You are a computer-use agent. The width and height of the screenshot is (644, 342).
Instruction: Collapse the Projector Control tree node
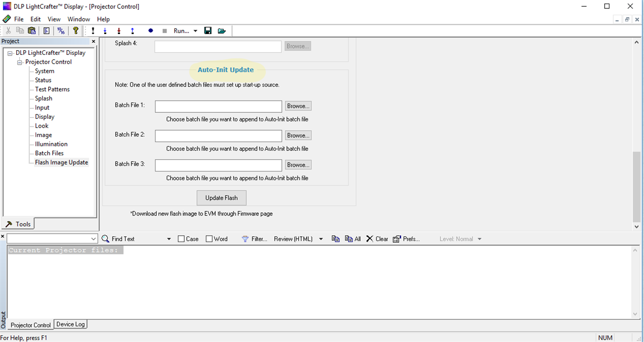(x=19, y=62)
